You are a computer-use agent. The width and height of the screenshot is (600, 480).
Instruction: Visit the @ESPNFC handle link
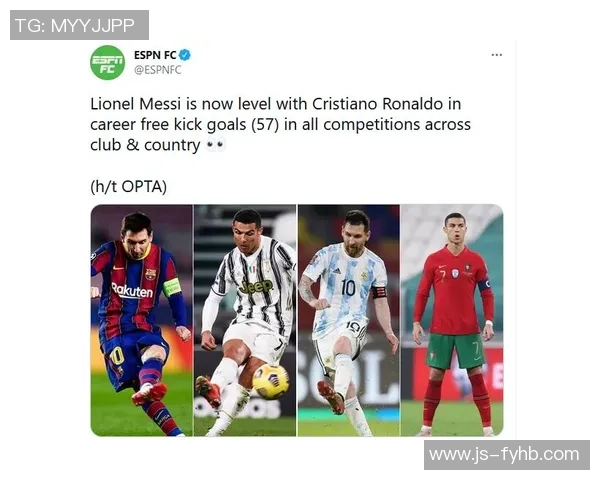[158, 70]
